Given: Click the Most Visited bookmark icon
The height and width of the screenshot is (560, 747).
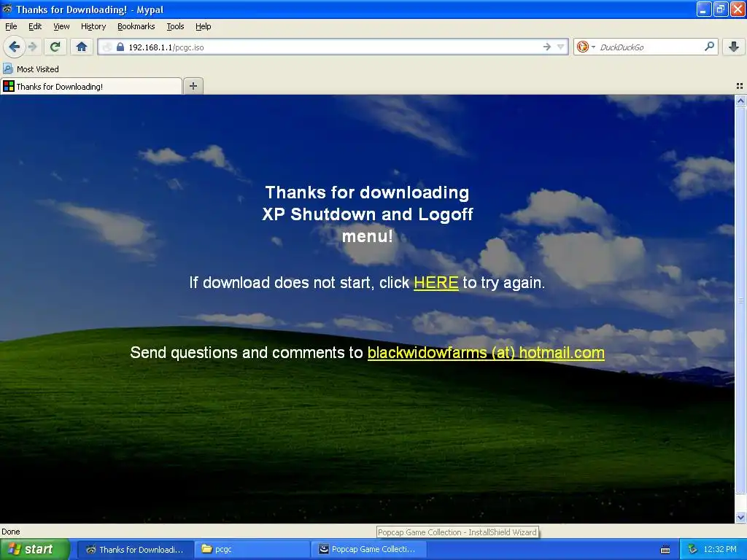Looking at the screenshot, I should coord(7,69).
